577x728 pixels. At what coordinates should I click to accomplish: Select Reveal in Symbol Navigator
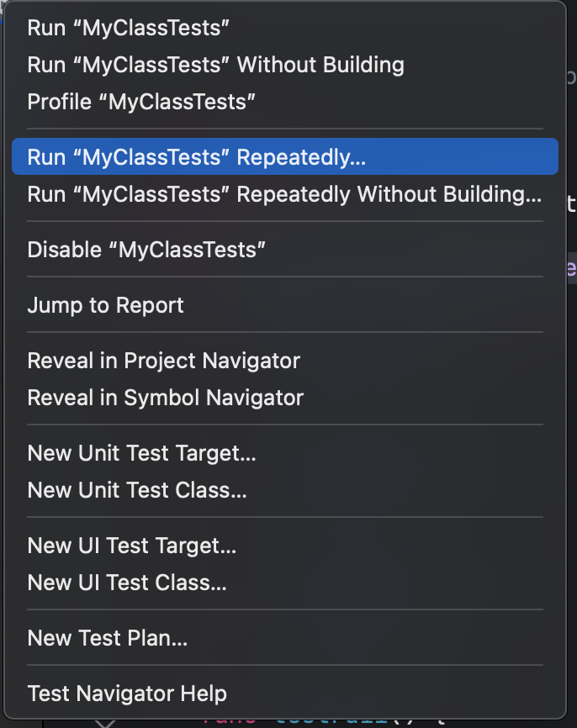point(165,398)
